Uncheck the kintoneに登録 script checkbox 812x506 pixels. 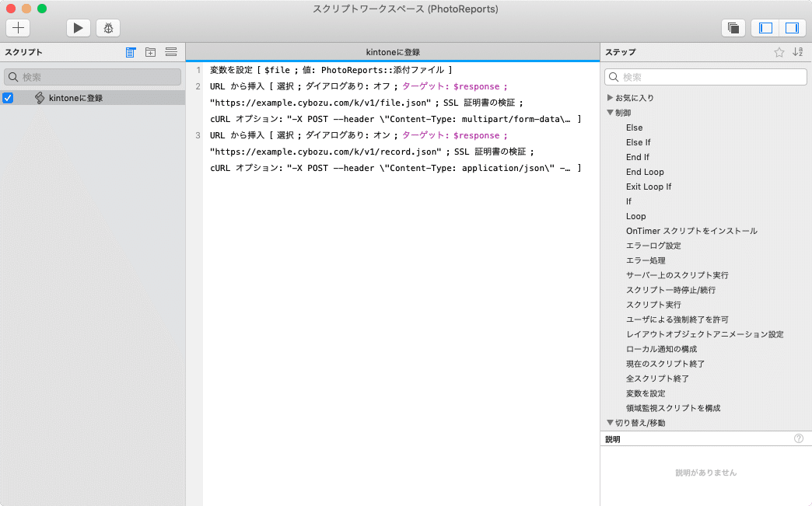(x=9, y=99)
